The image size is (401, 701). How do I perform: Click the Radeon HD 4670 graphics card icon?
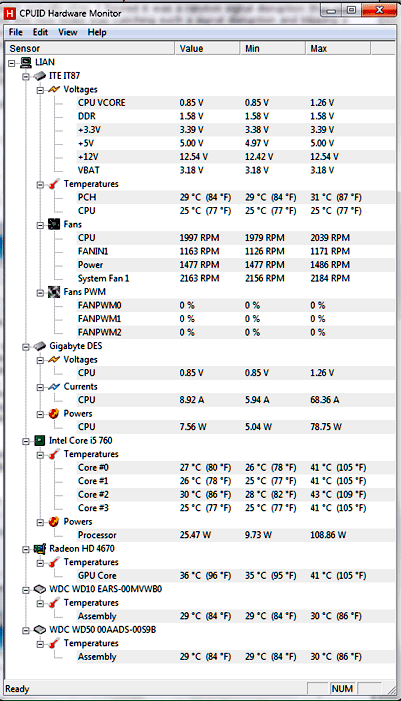(40, 549)
